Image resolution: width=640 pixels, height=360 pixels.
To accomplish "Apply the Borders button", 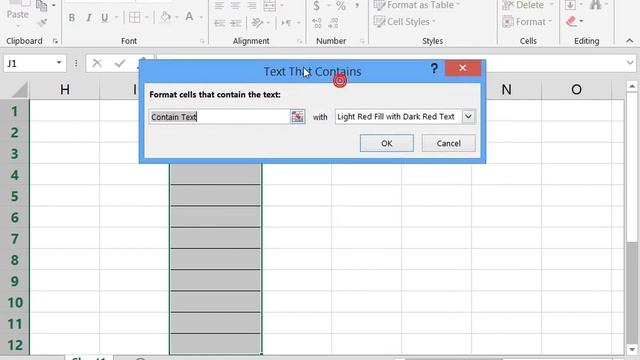I will coord(134,18).
